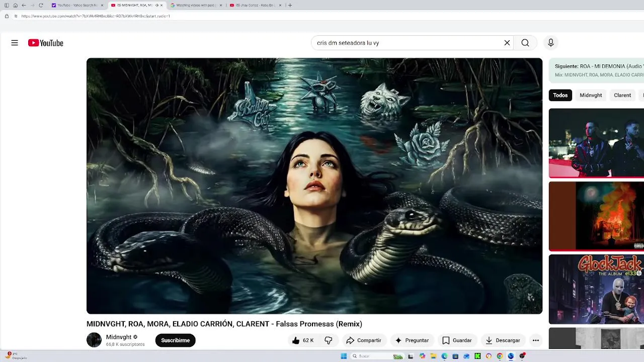Open Google Chrome from taskbar
The image size is (644, 362).
point(500,356)
